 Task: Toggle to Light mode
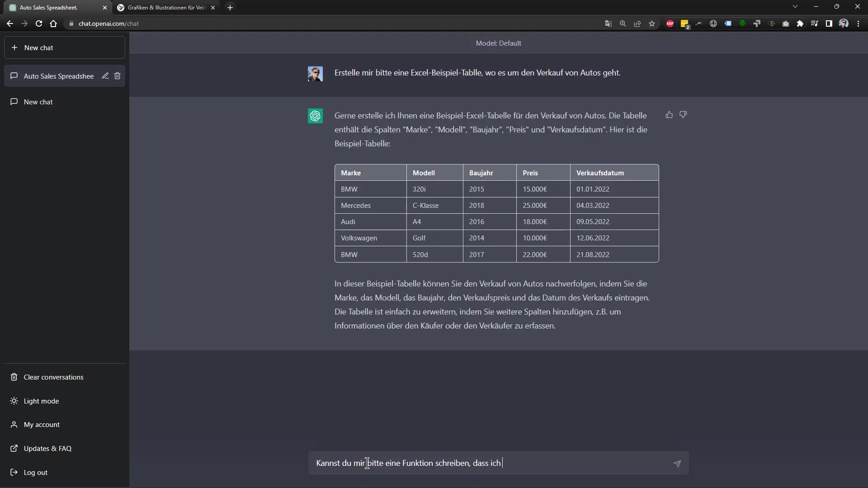[x=41, y=400]
